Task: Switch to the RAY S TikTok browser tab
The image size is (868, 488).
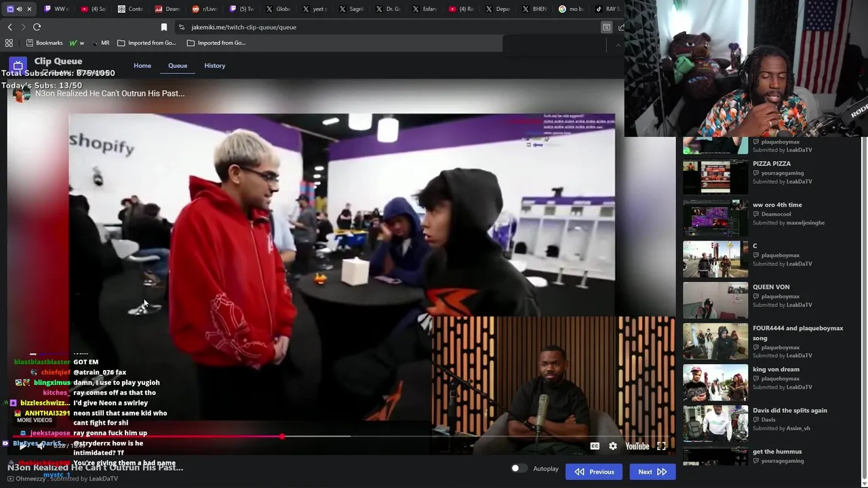Action: [608, 9]
